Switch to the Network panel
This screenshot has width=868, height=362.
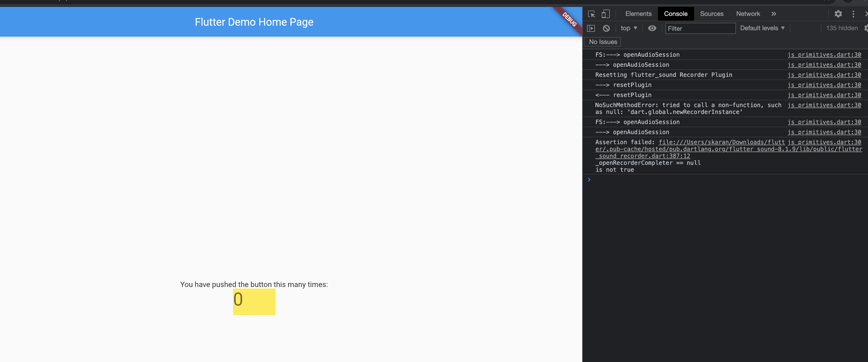[748, 14]
